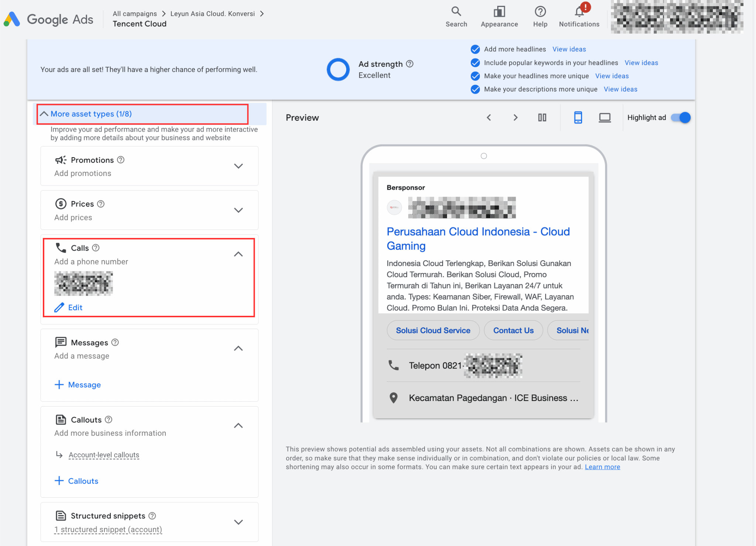This screenshot has width=756, height=546.
Task: Click help icon next to Calls
Action: point(96,248)
